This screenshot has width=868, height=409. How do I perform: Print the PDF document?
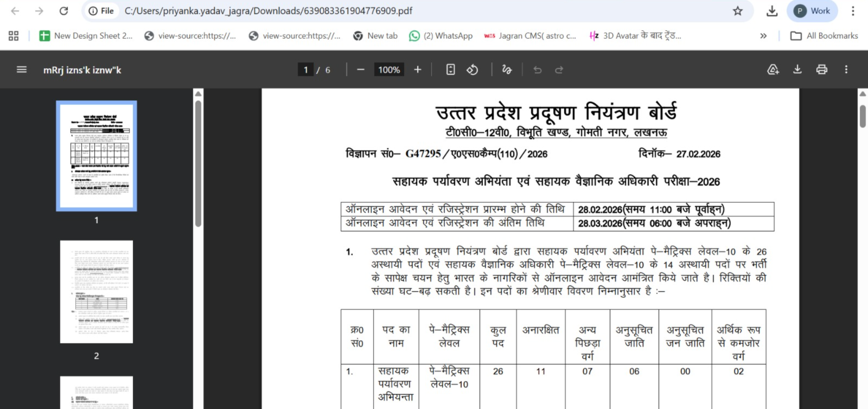click(x=822, y=70)
